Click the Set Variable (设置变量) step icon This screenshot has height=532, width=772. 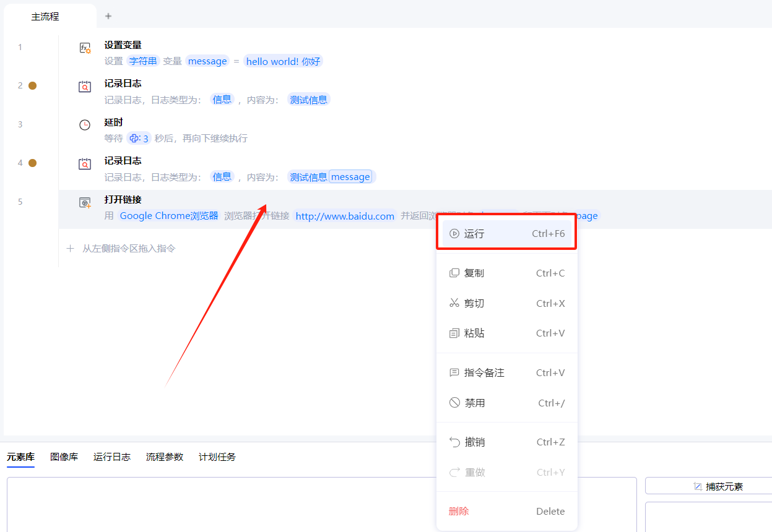click(x=85, y=48)
